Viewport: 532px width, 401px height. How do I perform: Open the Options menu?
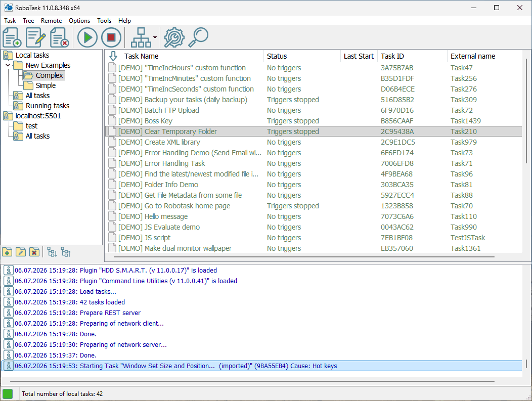pos(79,21)
